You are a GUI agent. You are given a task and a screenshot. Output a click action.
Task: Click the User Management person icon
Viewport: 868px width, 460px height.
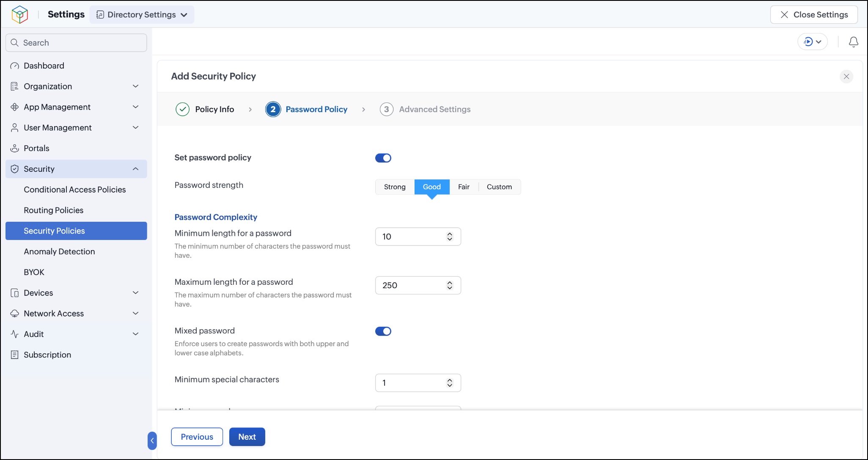(x=14, y=128)
